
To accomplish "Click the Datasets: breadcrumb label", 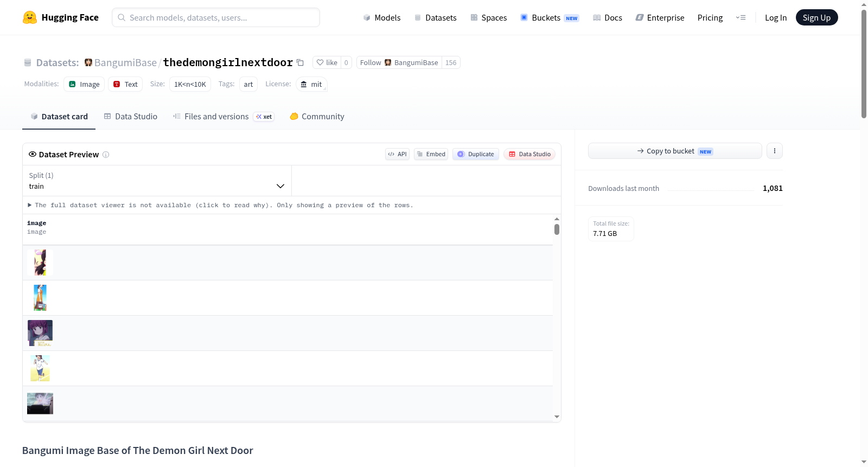I will pyautogui.click(x=58, y=62).
